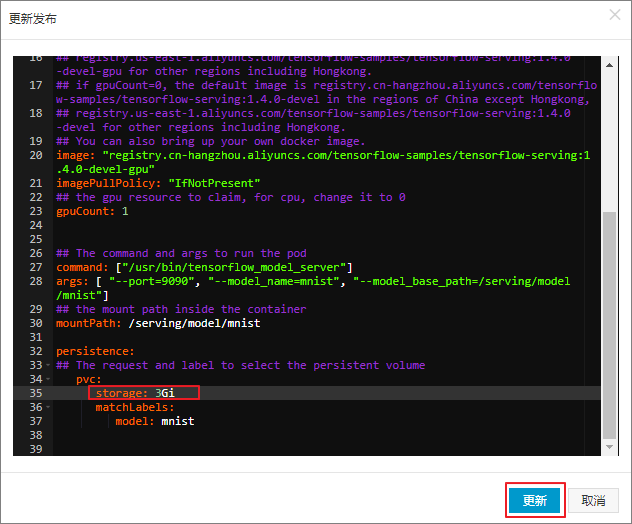The width and height of the screenshot is (632, 524).
Task: Click the 'pvc:' key on line 34
Action: pyautogui.click(x=89, y=379)
